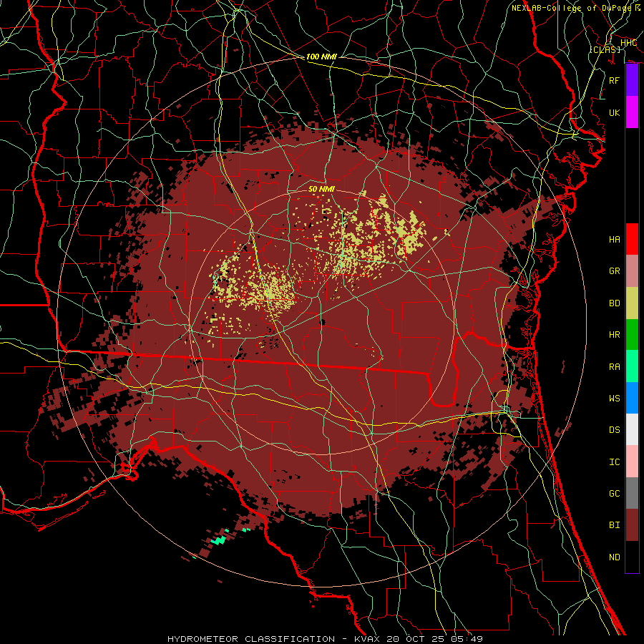Viewport: 644px width, 644px height.
Task: Click the BI dark red swatch
Action: (632, 525)
